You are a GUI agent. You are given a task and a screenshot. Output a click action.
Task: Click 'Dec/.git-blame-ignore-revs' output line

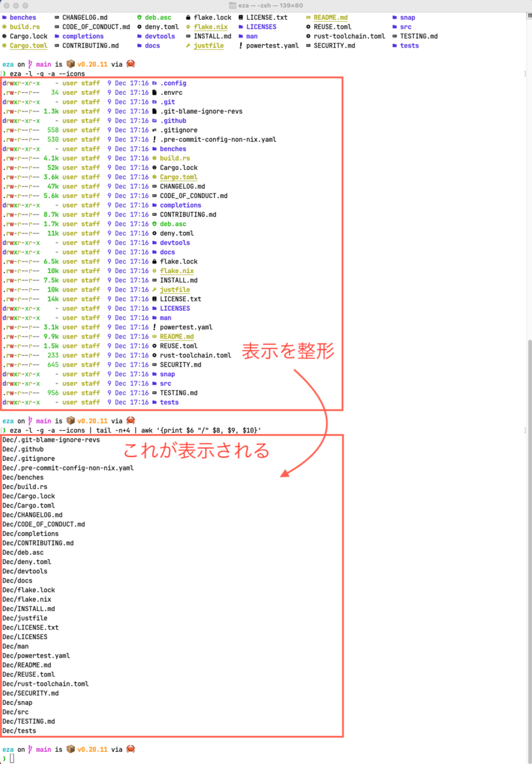click(x=51, y=440)
